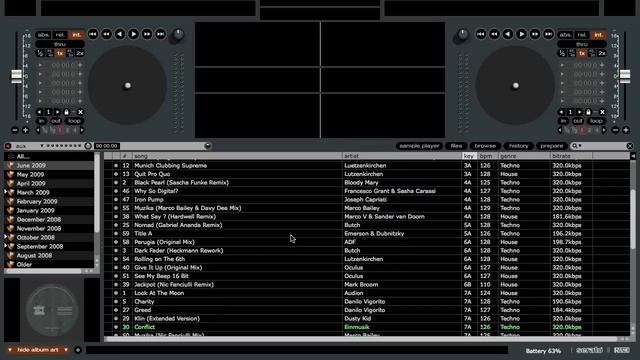640x360 pixels.
Task: Rewind the right deck
Action: 494,34
